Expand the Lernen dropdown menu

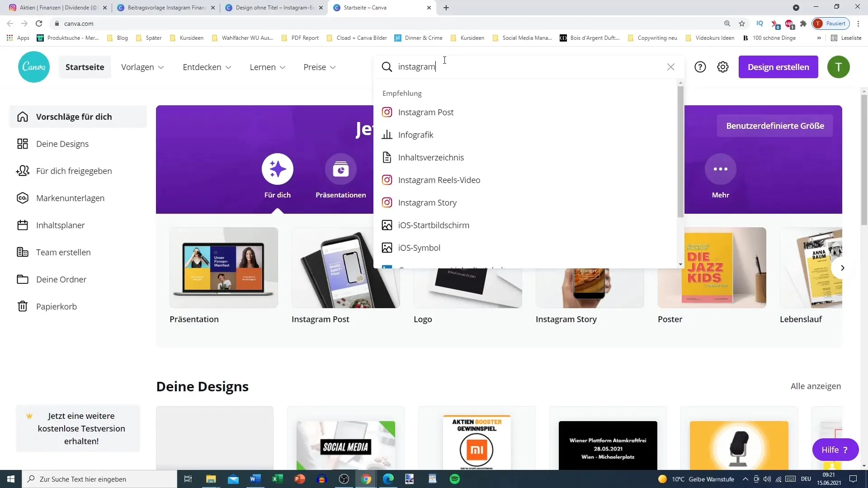coord(268,67)
